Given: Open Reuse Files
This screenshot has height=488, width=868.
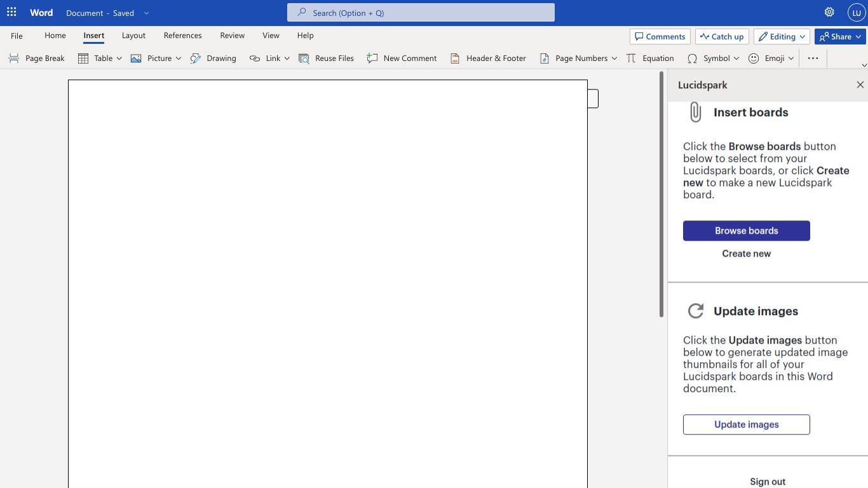Looking at the screenshot, I should pyautogui.click(x=327, y=58).
